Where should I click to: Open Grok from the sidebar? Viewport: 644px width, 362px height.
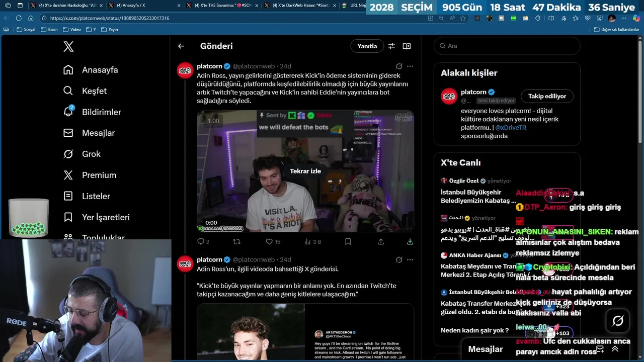pyautogui.click(x=82, y=154)
